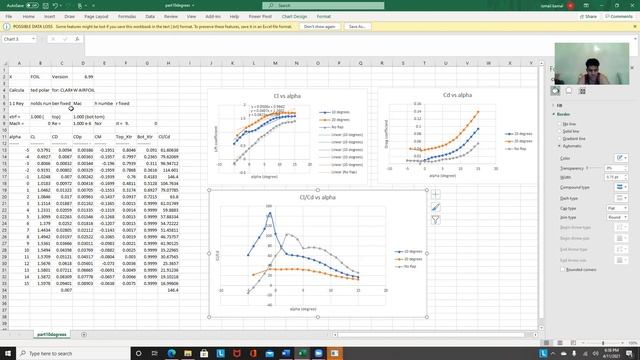Select the No line radio option
Image resolution: width=640 pixels, height=360 pixels.
point(560,124)
